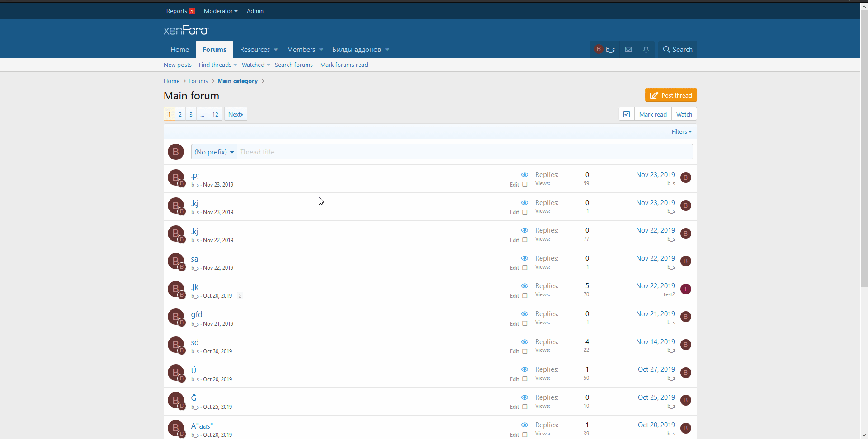Click author avatar of thread .p;
This screenshot has height=439, width=868.
pos(176,177)
